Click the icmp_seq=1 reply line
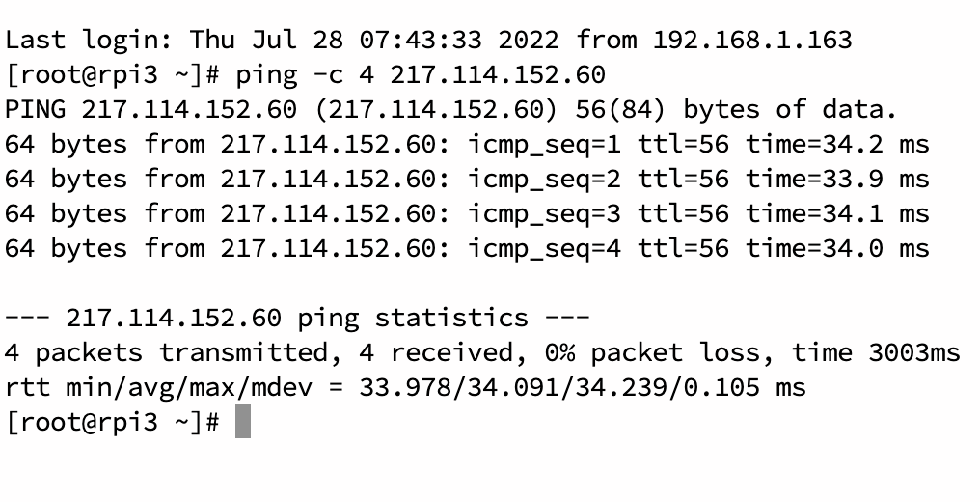This screenshot has width=980, height=502. coord(467,145)
